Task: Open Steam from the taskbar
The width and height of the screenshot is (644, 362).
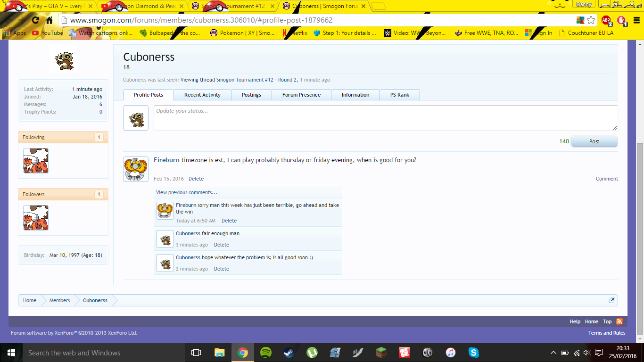Action: click(x=289, y=353)
